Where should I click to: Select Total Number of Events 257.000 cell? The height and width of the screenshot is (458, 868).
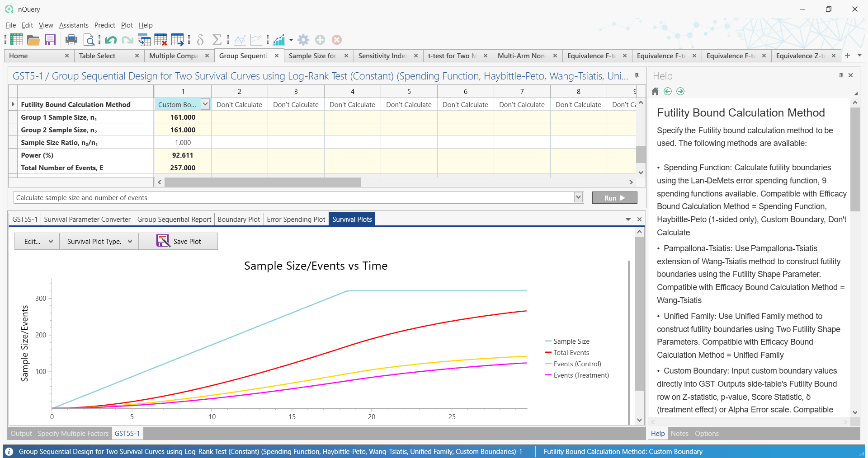183,168
